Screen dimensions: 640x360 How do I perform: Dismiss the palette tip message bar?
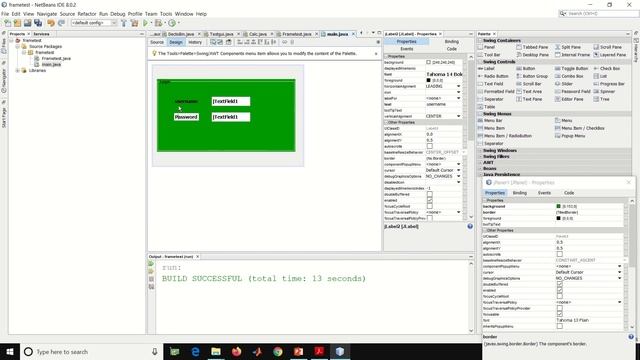point(376,53)
